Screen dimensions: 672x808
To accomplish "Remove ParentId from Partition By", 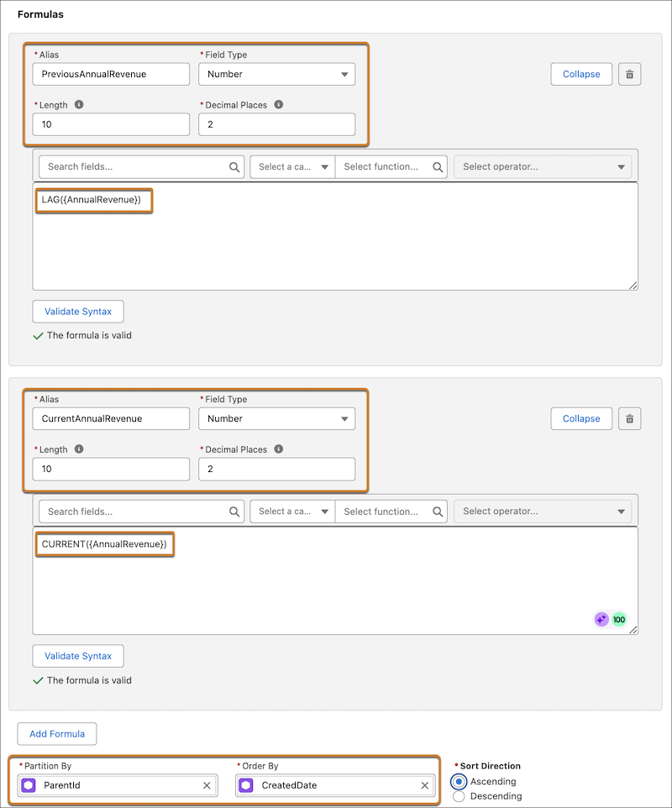I will 207,785.
